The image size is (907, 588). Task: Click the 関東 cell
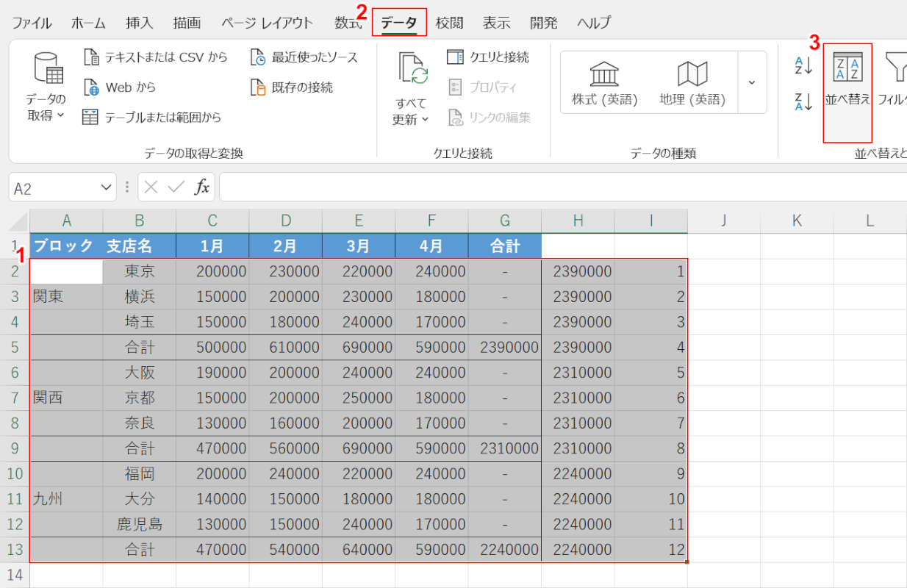click(66, 297)
